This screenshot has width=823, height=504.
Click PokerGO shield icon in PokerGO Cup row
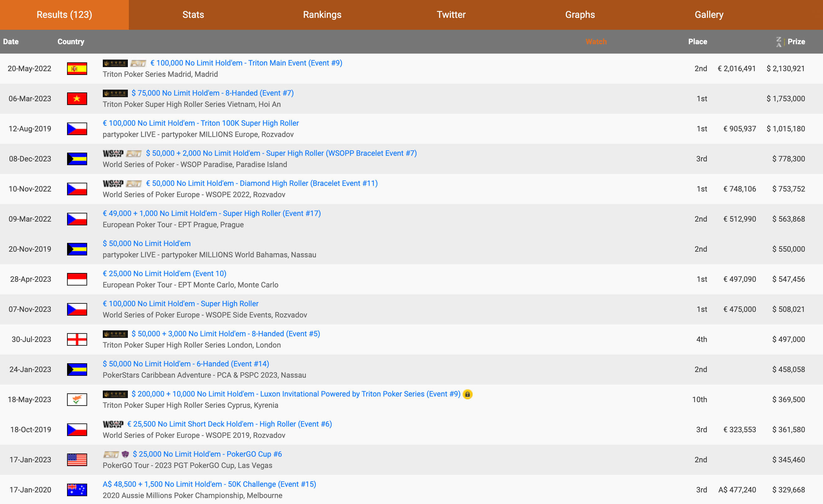click(125, 454)
